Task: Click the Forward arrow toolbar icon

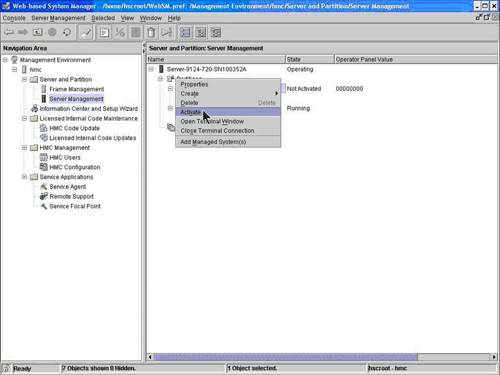Action: coord(23,32)
